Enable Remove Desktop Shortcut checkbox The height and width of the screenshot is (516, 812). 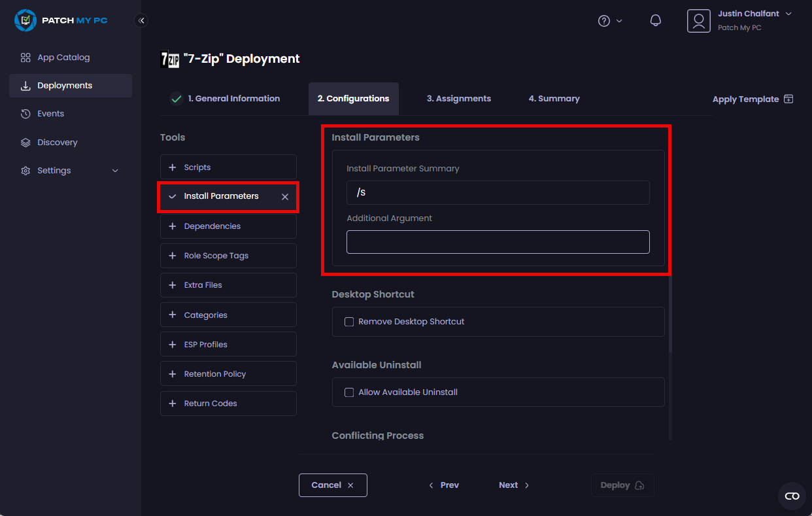coord(349,322)
